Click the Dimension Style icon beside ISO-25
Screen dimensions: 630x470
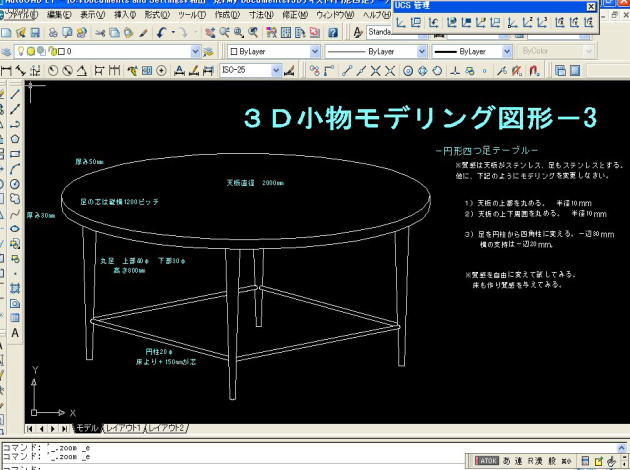tap(289, 71)
